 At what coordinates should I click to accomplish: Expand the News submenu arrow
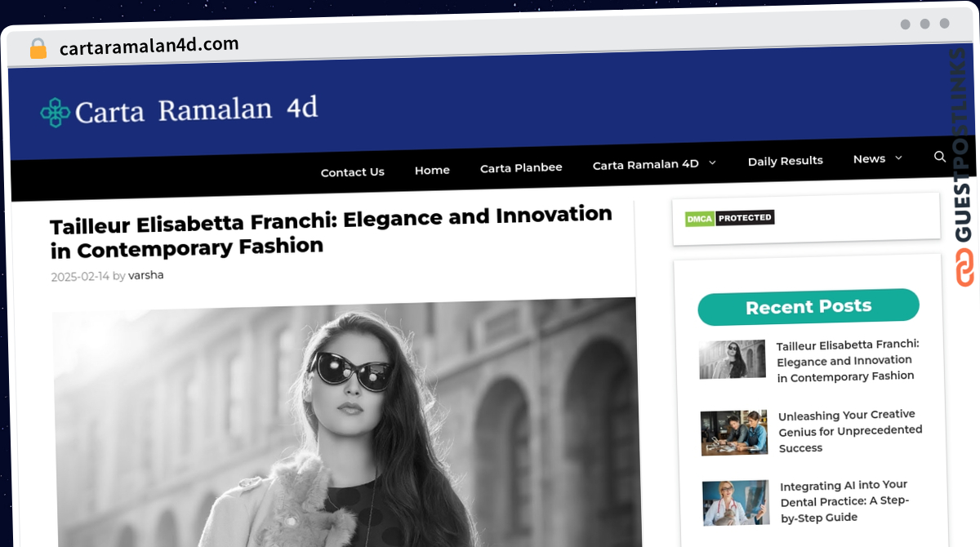pyautogui.click(x=899, y=158)
